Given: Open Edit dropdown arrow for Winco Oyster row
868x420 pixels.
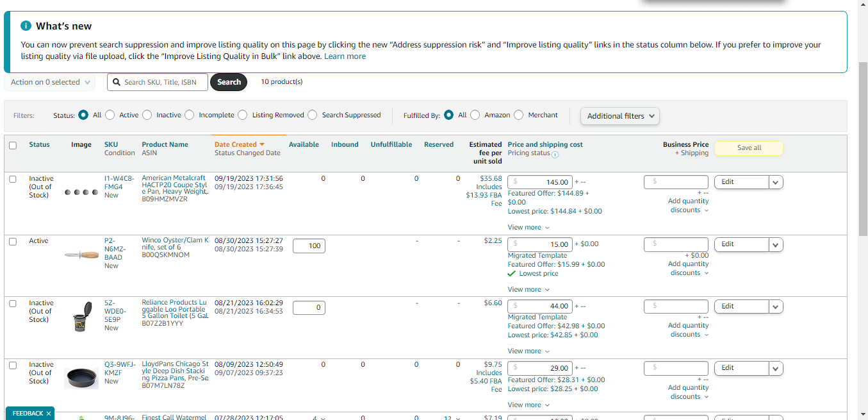Looking at the screenshot, I should [x=776, y=244].
